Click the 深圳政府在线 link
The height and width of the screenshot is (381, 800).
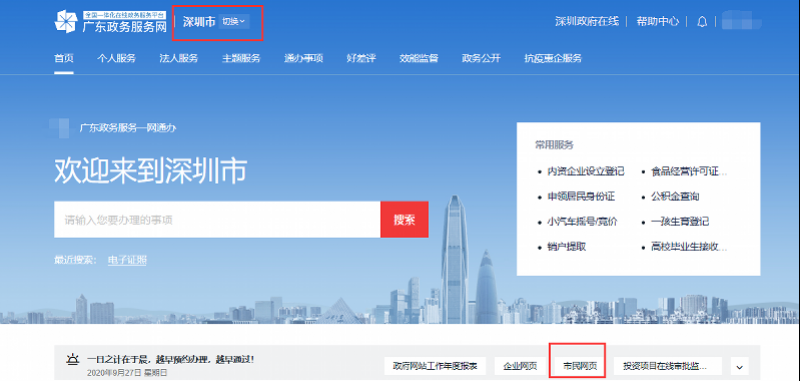point(587,21)
